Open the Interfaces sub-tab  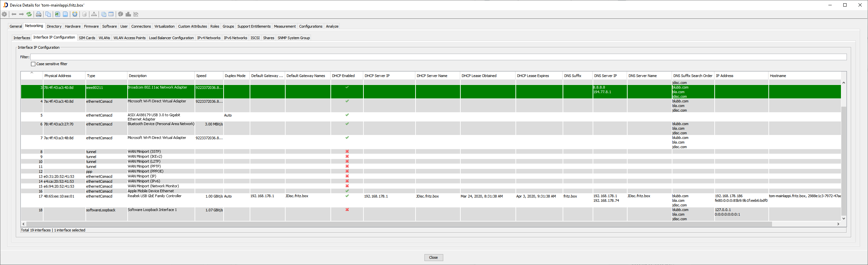coord(21,38)
